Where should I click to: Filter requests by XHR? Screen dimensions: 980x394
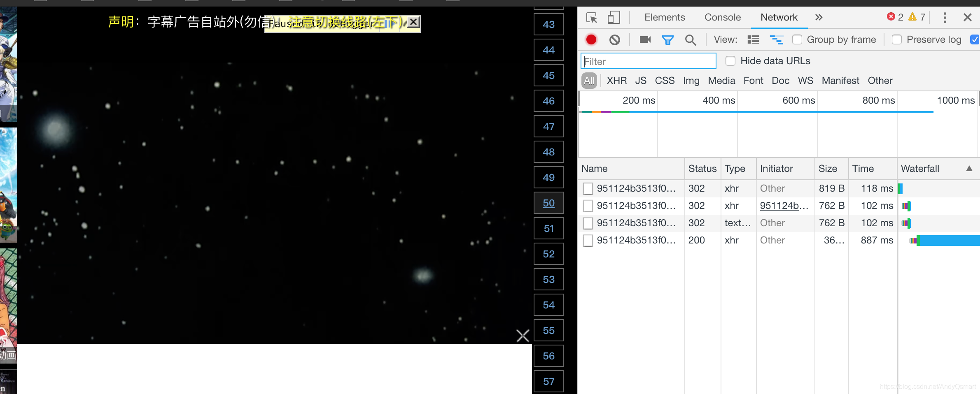point(616,81)
